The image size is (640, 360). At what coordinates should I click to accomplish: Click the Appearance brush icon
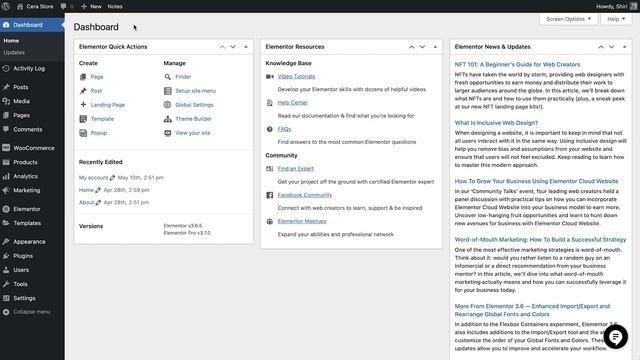click(6, 242)
